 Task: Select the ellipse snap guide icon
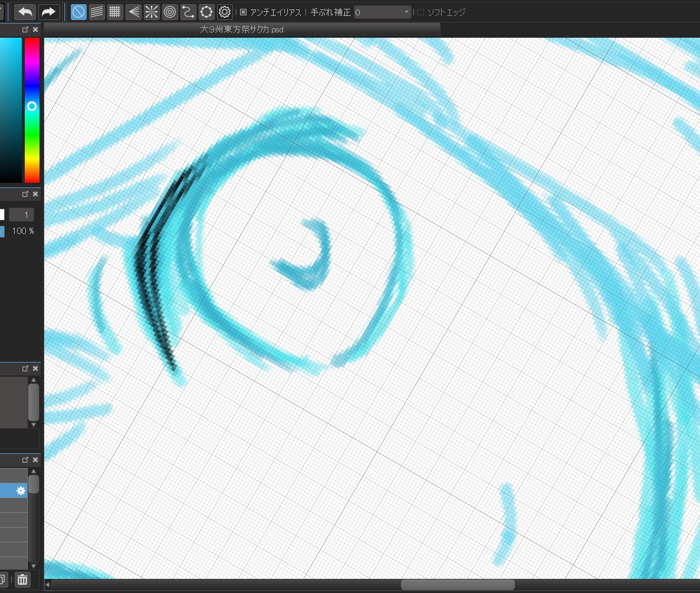(206, 12)
